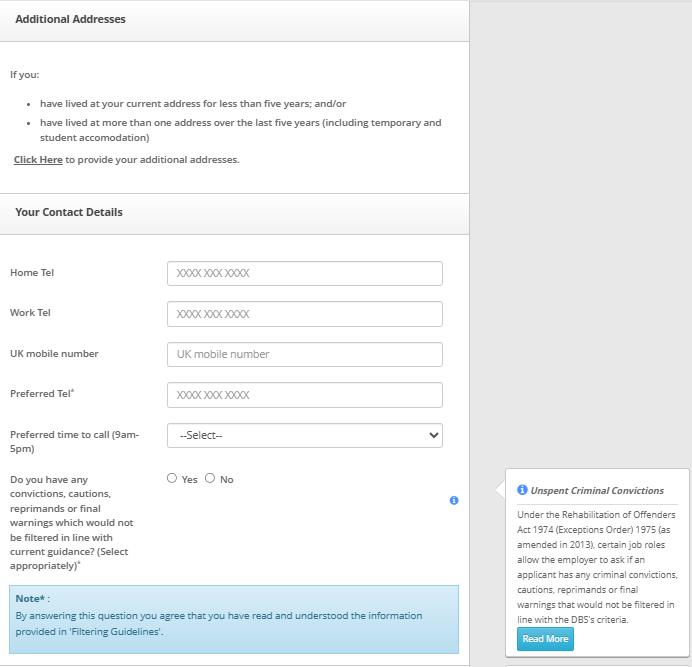This screenshot has width=692, height=667.
Task: Click the Read More button
Action: pos(545,639)
